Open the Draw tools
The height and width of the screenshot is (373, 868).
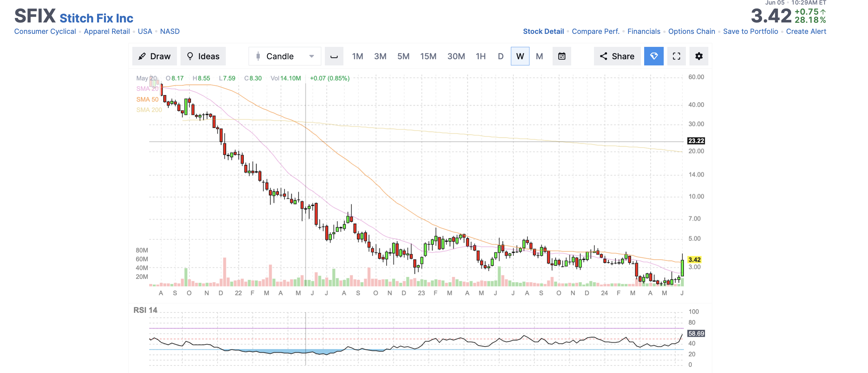[154, 56]
